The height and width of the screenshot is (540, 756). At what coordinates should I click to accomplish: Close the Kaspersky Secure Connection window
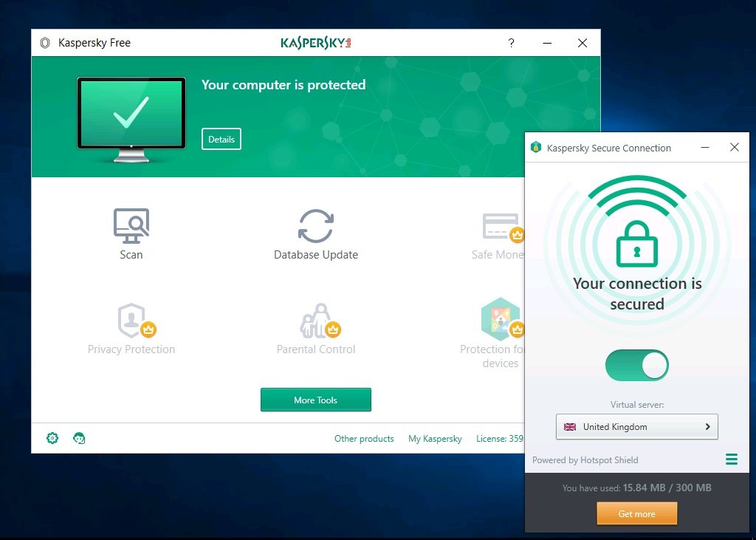click(x=735, y=147)
